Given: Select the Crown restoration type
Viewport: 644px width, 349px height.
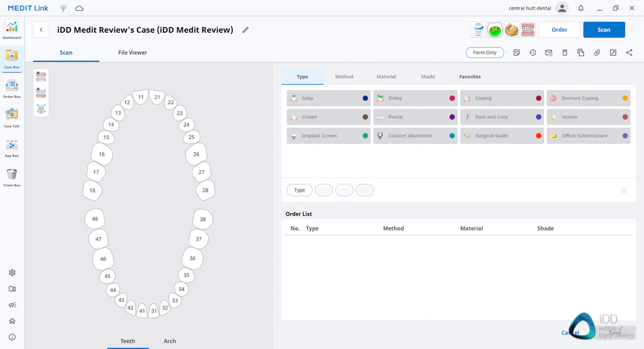Looking at the screenshot, I should click(x=328, y=117).
